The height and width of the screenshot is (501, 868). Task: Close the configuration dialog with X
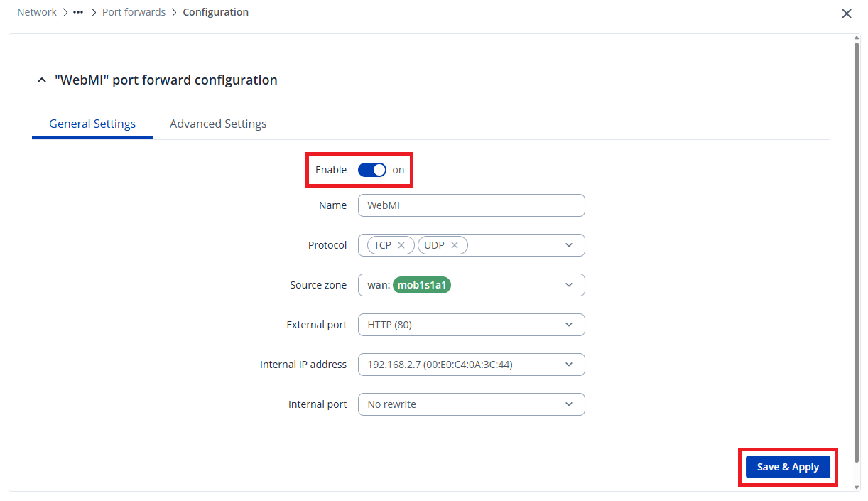click(846, 14)
